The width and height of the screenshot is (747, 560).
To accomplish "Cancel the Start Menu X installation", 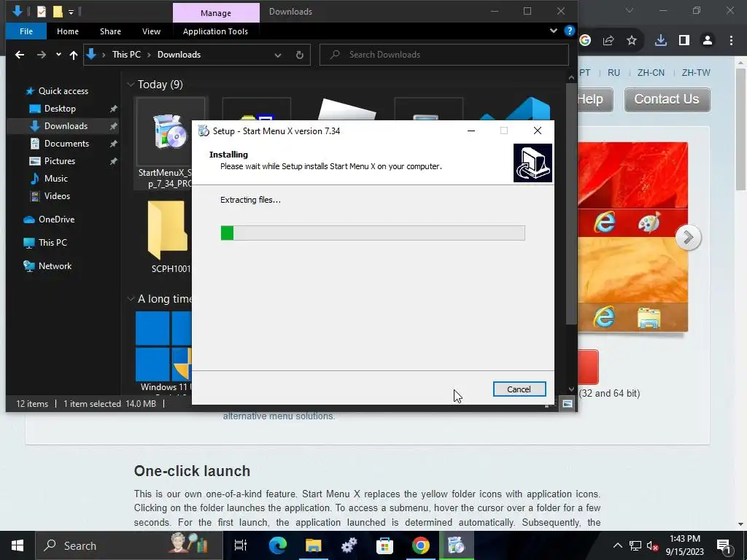I will click(519, 389).
